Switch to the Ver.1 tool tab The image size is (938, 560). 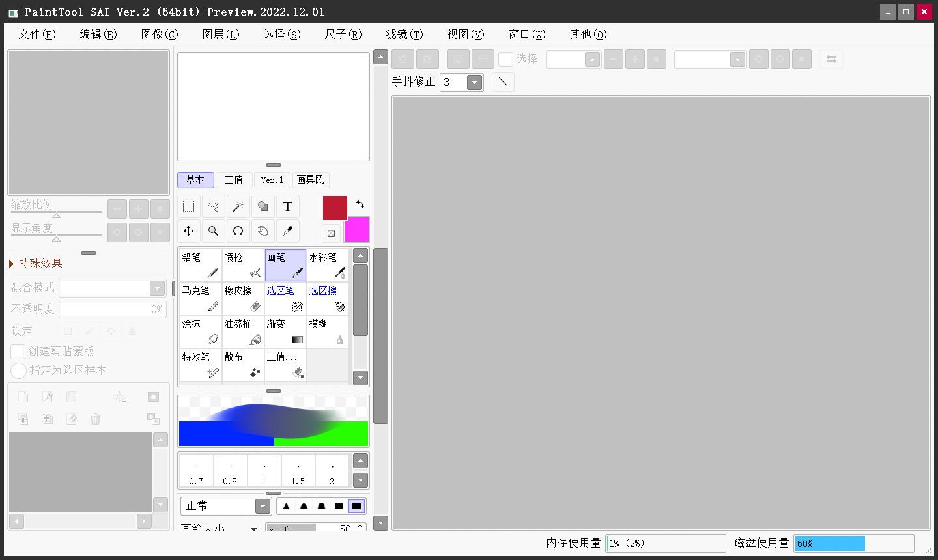272,180
